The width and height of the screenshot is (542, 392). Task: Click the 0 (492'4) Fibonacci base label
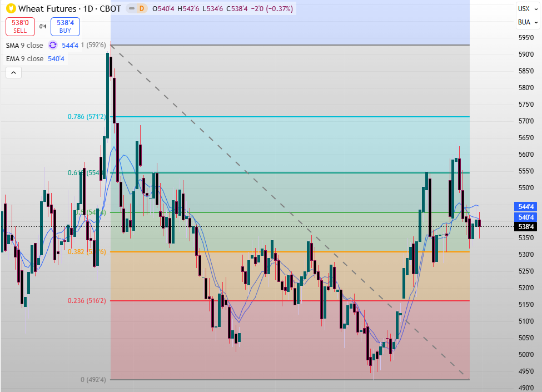(93, 380)
